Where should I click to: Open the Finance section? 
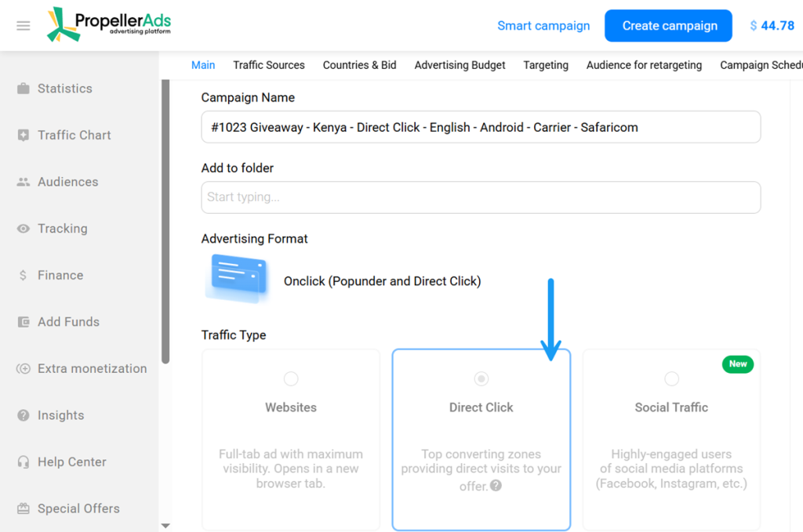(x=60, y=275)
